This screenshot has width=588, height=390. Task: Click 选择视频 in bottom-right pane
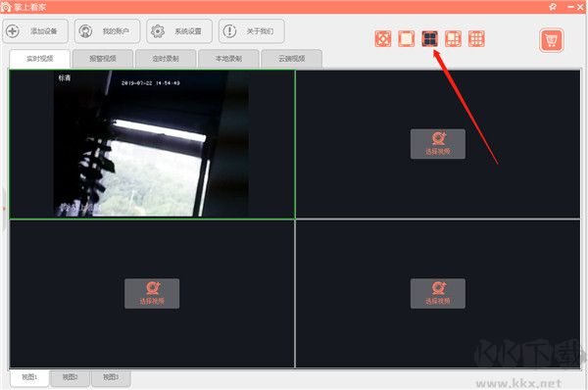[x=438, y=294]
